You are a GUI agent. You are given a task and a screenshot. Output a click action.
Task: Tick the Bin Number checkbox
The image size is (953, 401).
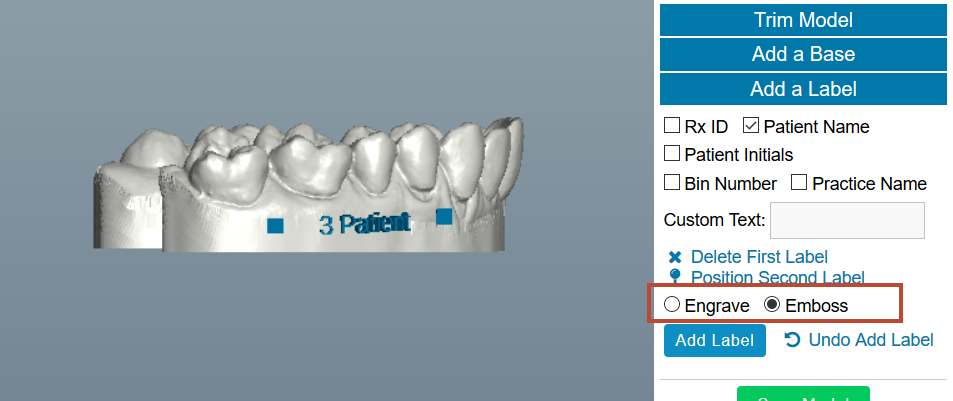click(x=672, y=182)
